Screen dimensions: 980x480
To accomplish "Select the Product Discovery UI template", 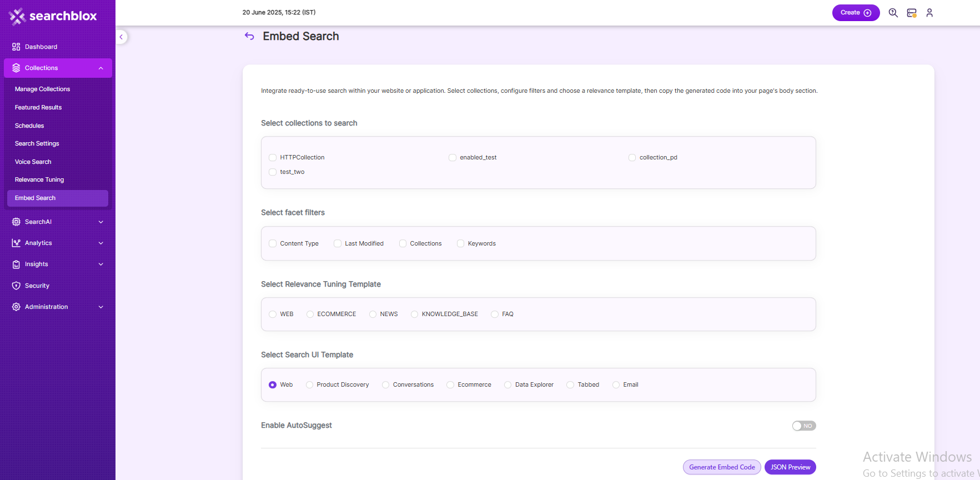I will click(309, 385).
